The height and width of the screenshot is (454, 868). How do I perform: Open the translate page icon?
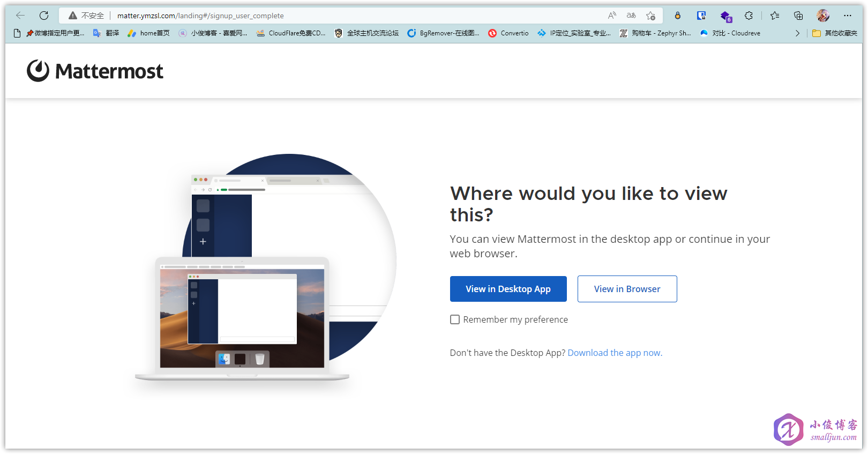click(631, 16)
